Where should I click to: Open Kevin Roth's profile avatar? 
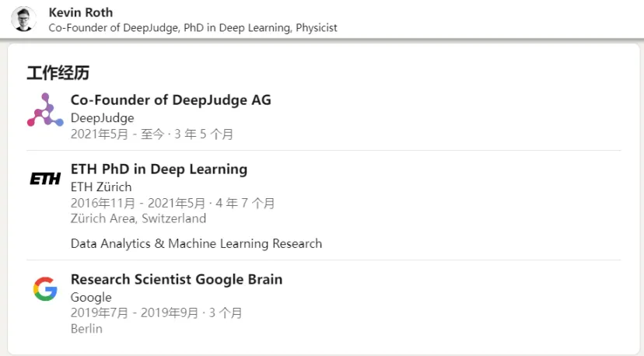click(x=23, y=19)
